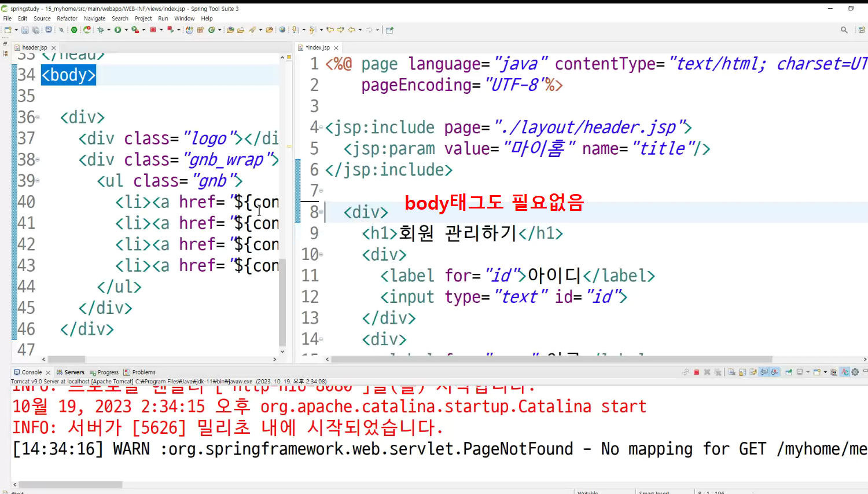Click the Clear Console icon

732,372
